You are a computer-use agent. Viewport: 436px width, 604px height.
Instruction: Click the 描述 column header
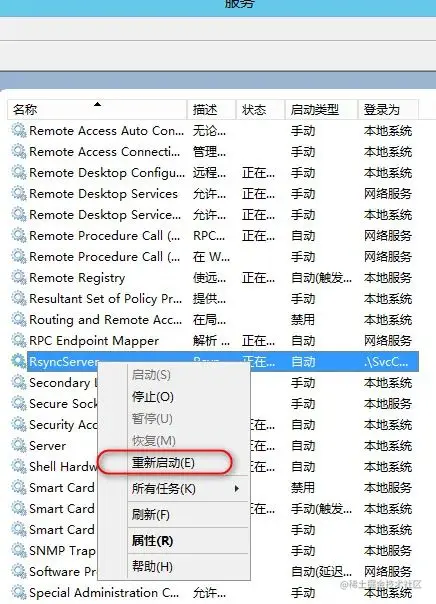tap(211, 109)
